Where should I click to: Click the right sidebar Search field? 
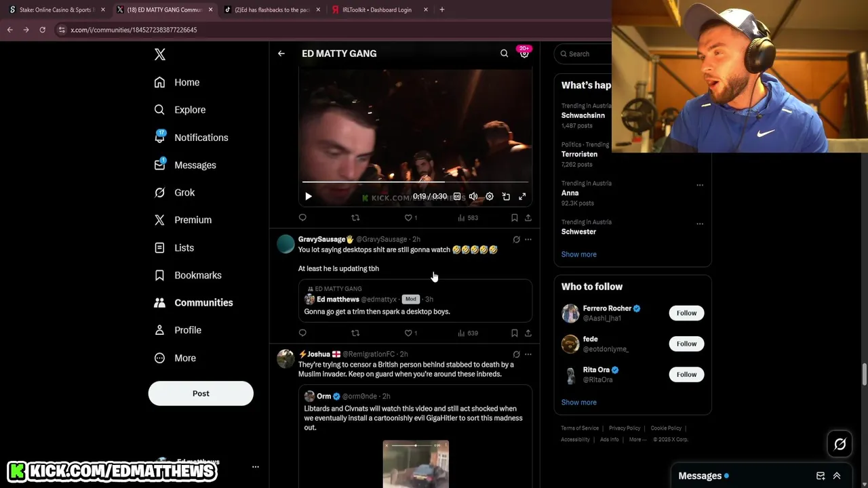point(584,54)
